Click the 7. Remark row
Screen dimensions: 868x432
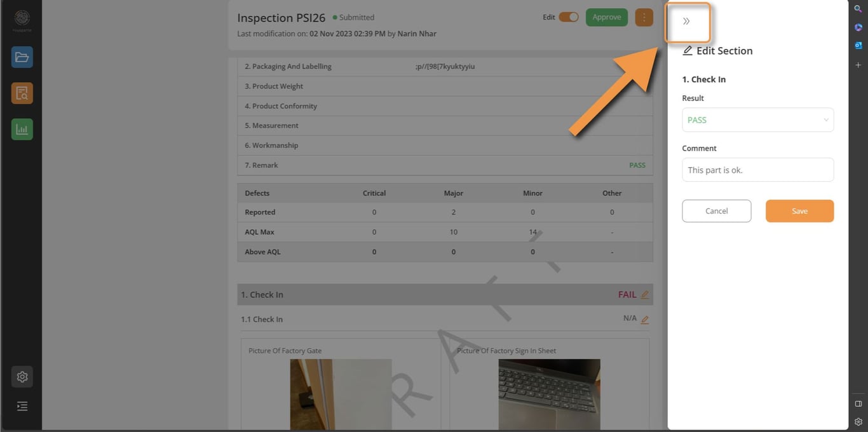(x=445, y=165)
